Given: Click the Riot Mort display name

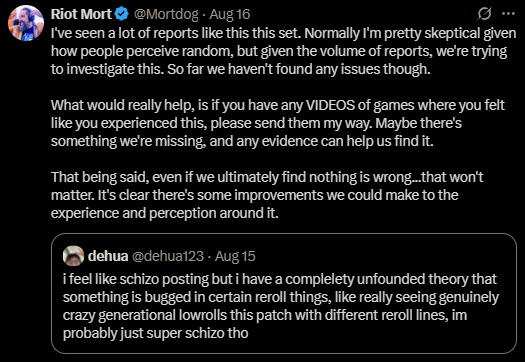Looking at the screenshot, I should [x=81, y=14].
